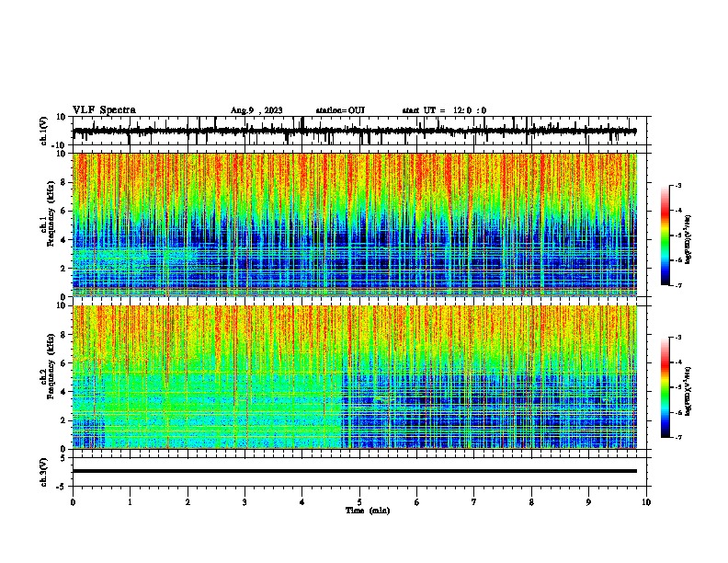Click the "start UT = 12:0 :0" text
Image resolution: width=728 pixels, height=563 pixels.
click(444, 110)
